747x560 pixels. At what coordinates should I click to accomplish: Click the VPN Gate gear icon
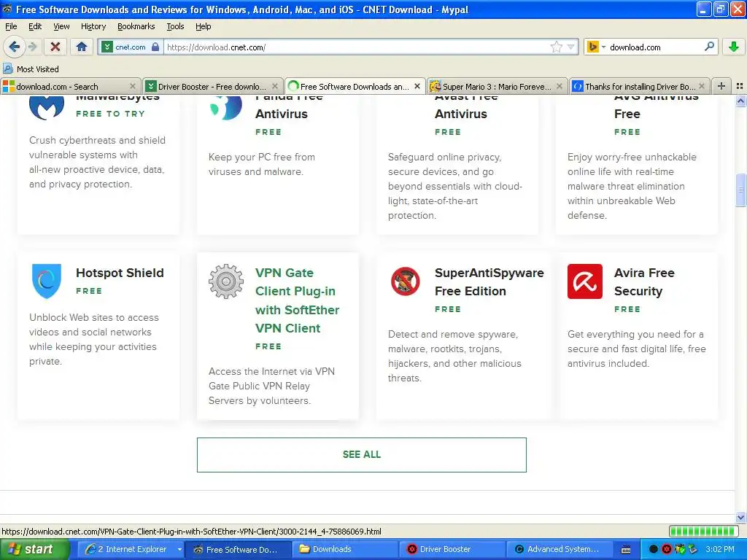[226, 281]
